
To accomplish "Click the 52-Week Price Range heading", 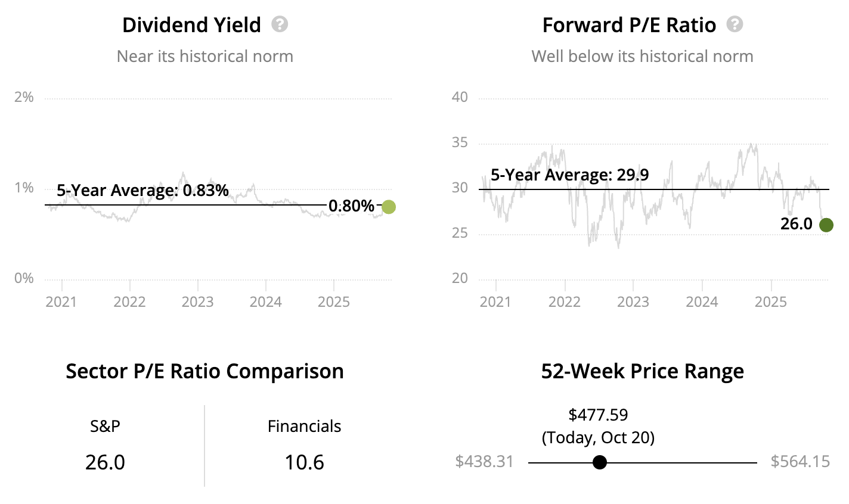I will click(x=642, y=371).
